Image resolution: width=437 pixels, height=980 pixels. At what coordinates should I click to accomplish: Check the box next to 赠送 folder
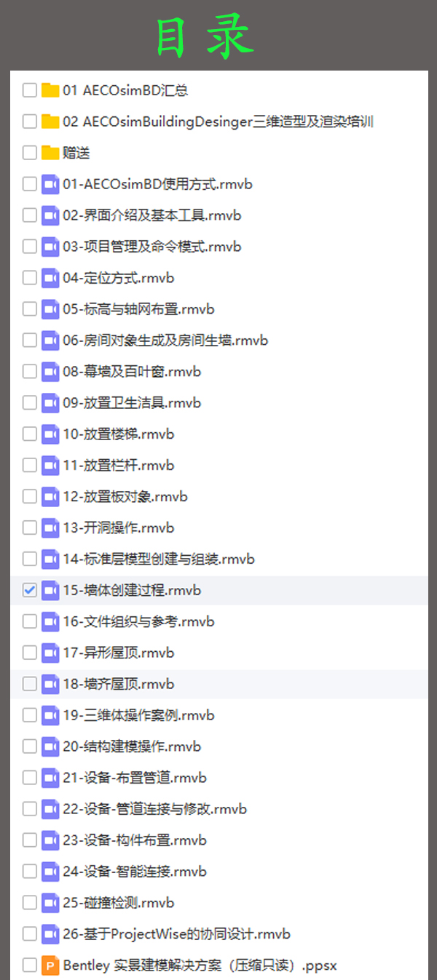30,153
